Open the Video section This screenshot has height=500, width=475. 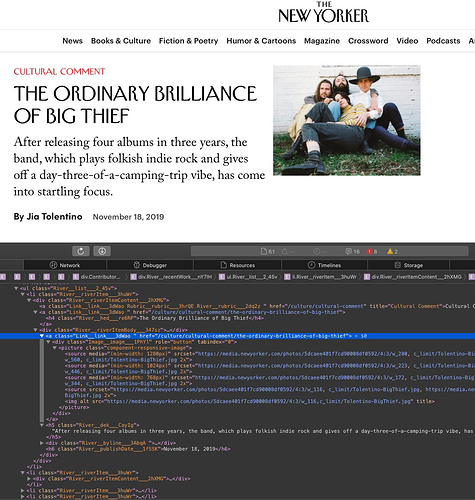coord(407,41)
